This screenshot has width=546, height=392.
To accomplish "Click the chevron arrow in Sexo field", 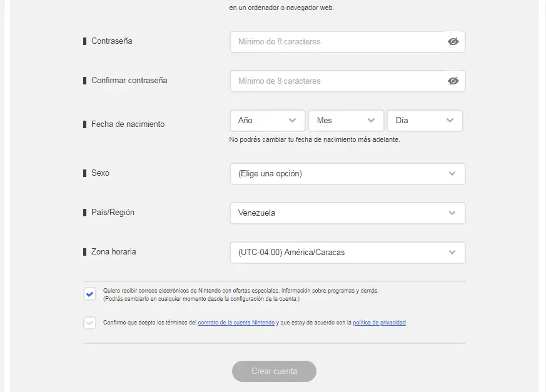I will (x=452, y=174).
